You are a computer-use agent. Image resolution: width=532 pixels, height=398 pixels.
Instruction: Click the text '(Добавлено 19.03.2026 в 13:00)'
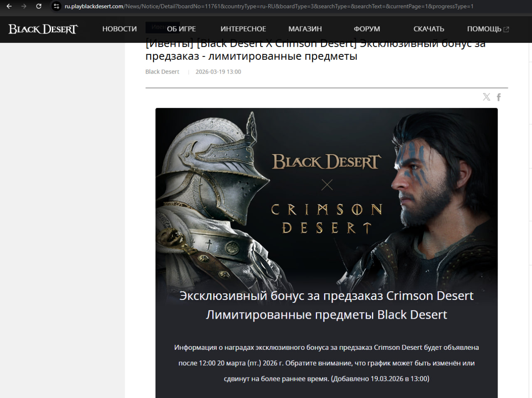coord(380,378)
